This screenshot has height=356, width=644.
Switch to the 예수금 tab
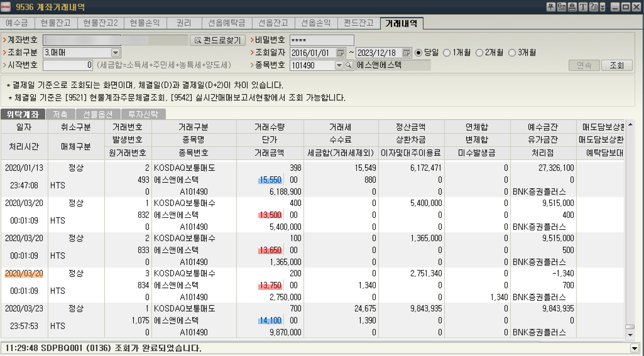click(x=17, y=23)
